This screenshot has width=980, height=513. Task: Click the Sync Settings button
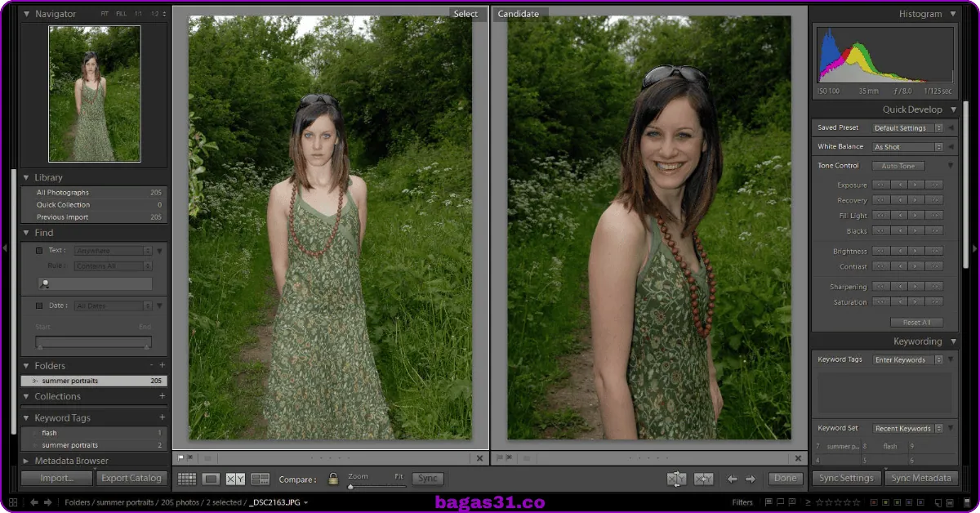click(846, 479)
